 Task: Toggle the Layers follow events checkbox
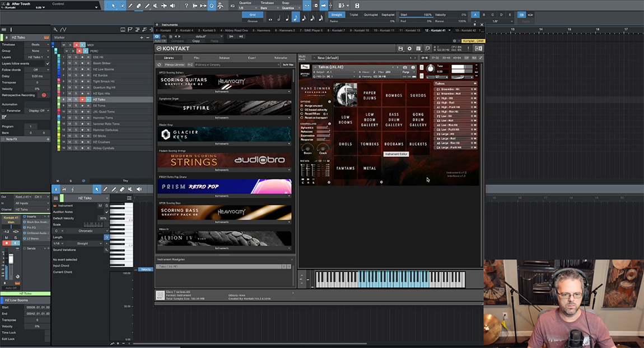pos(48,63)
